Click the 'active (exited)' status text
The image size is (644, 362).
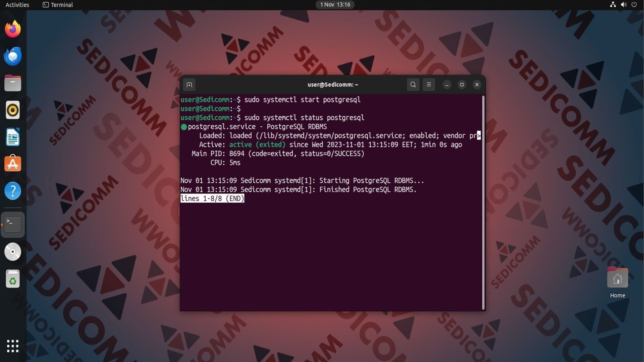click(257, 145)
